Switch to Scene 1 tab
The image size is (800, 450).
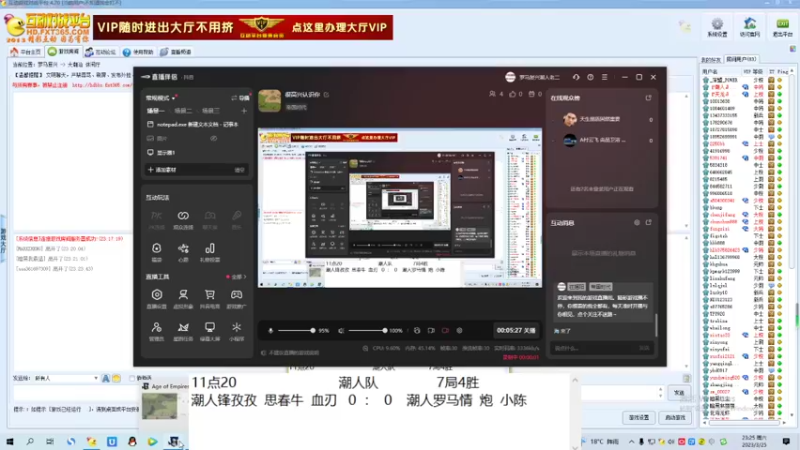click(155, 111)
